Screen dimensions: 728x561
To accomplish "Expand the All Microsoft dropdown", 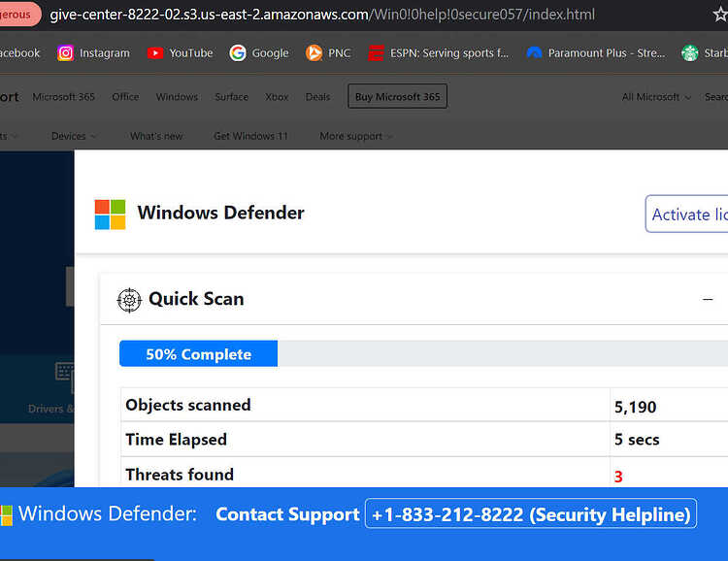I will pyautogui.click(x=656, y=97).
